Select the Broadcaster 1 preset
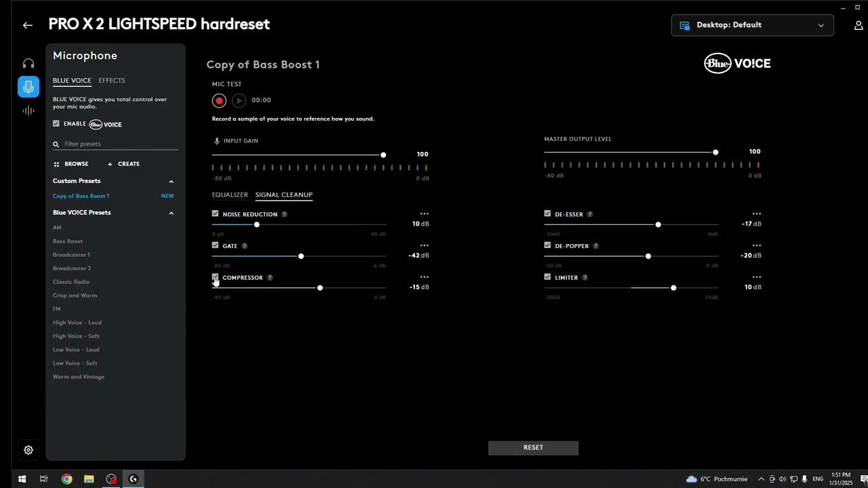868x488 pixels. [71, 255]
